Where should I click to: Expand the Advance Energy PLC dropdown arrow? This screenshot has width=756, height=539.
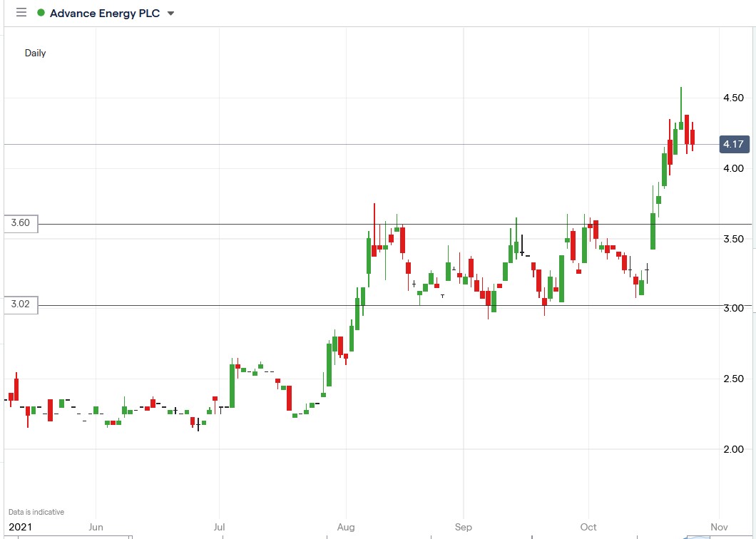pos(170,14)
